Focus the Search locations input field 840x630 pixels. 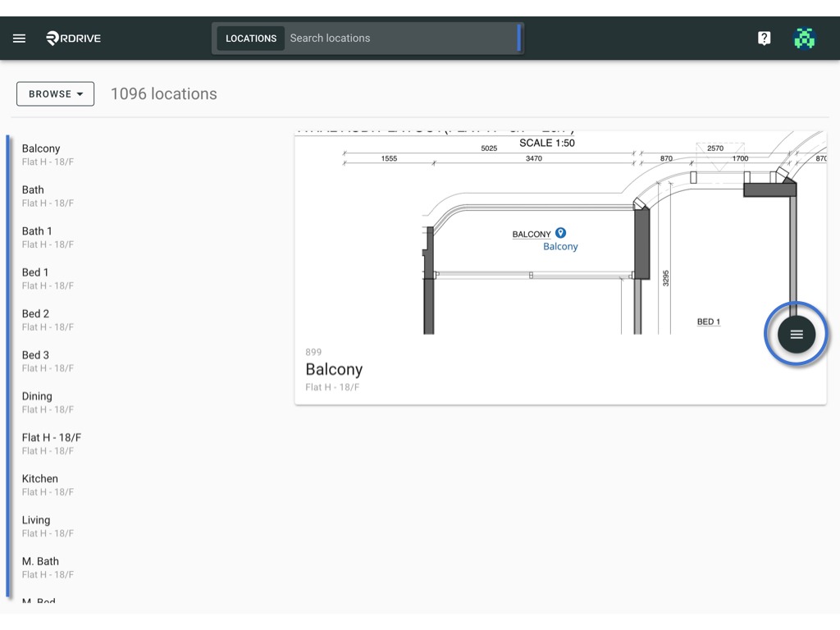402,38
